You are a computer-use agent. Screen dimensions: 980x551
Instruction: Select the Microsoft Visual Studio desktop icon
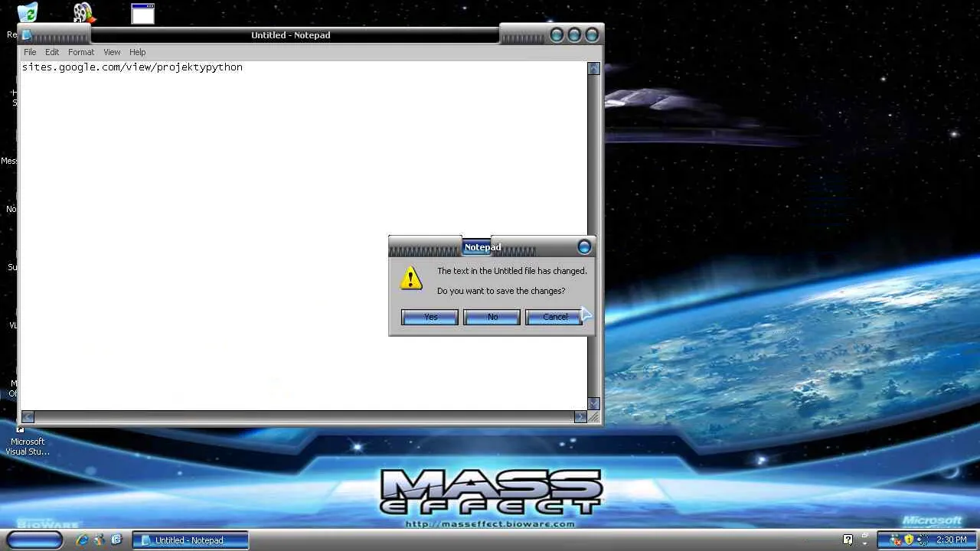point(27,441)
